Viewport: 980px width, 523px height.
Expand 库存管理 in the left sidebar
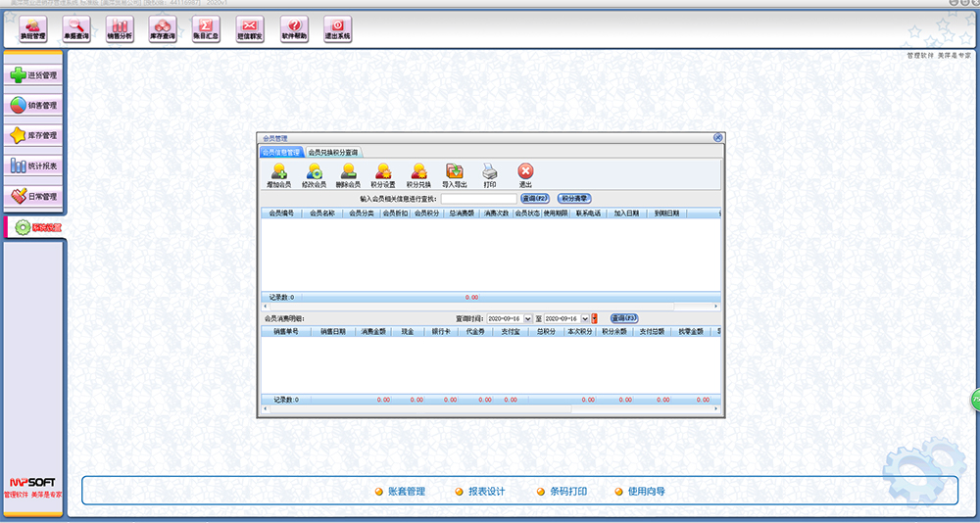point(34,135)
